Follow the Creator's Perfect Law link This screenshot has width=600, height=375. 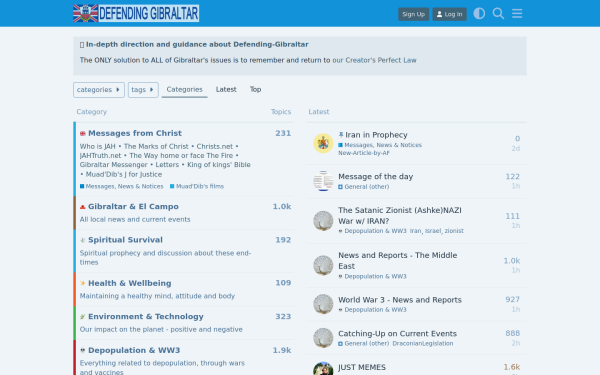(x=374, y=60)
